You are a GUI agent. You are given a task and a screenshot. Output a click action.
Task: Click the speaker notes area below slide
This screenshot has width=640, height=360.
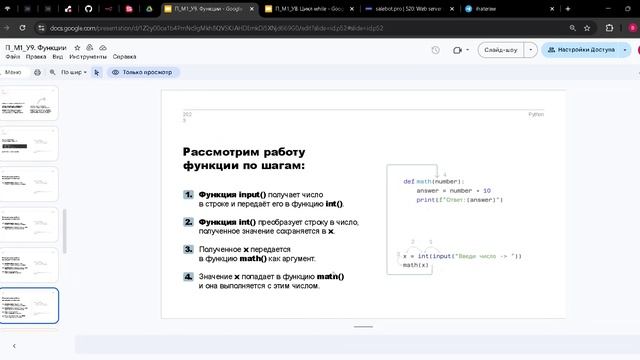click(x=357, y=344)
